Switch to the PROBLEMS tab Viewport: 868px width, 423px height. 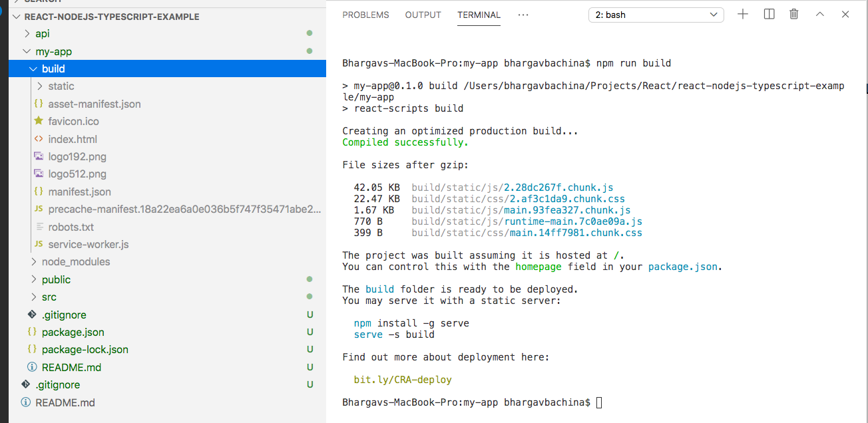click(365, 15)
